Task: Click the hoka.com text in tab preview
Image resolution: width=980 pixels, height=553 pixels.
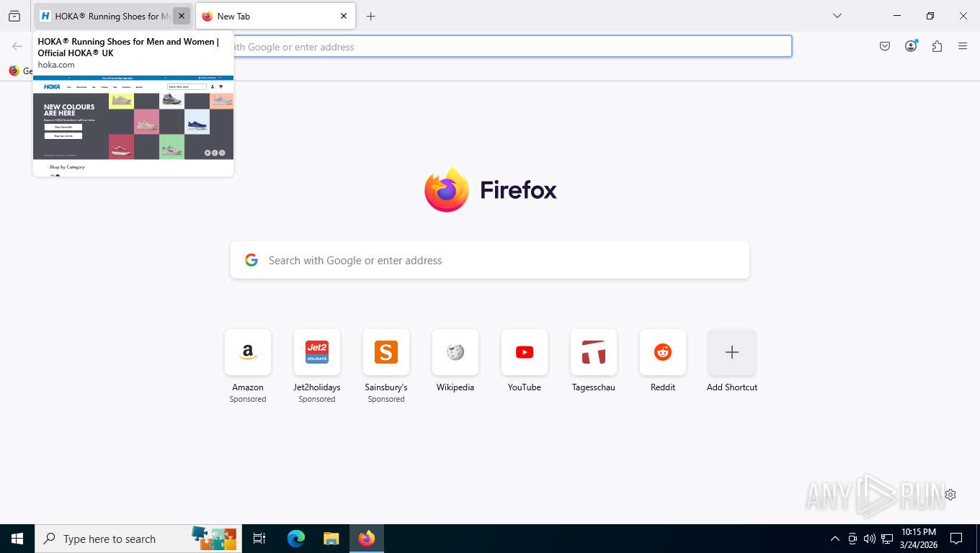Action: tap(56, 65)
